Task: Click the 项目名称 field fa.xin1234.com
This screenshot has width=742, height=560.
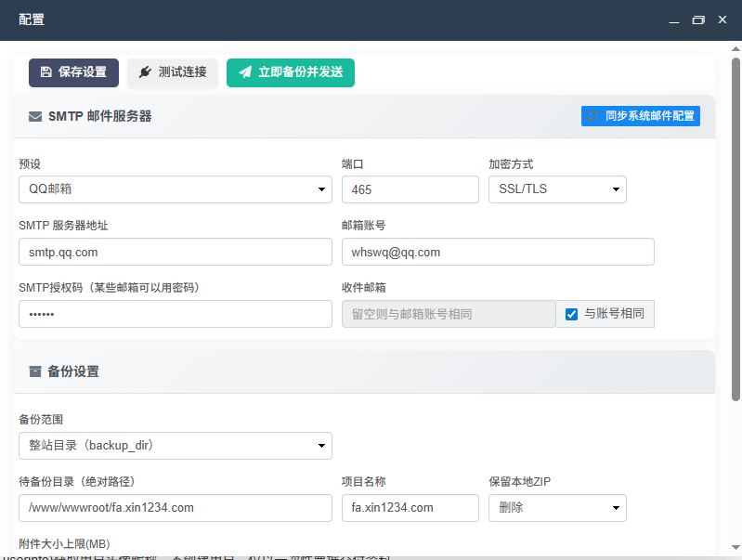Action: tap(410, 508)
